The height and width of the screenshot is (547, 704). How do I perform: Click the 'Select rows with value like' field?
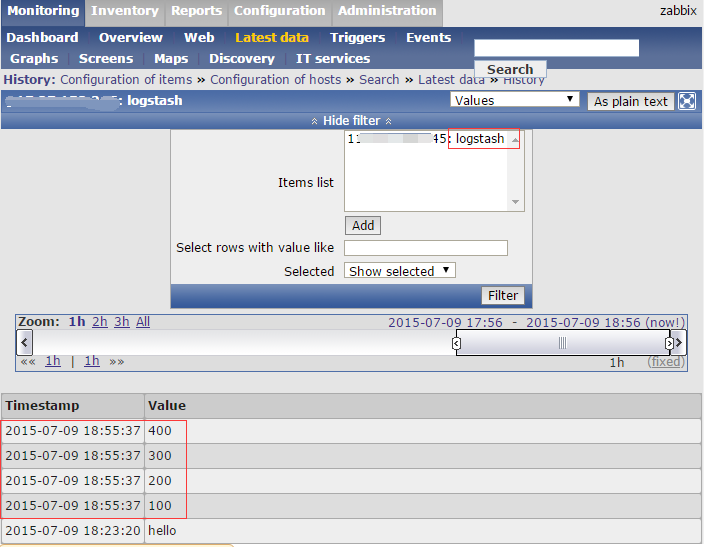[x=425, y=248]
